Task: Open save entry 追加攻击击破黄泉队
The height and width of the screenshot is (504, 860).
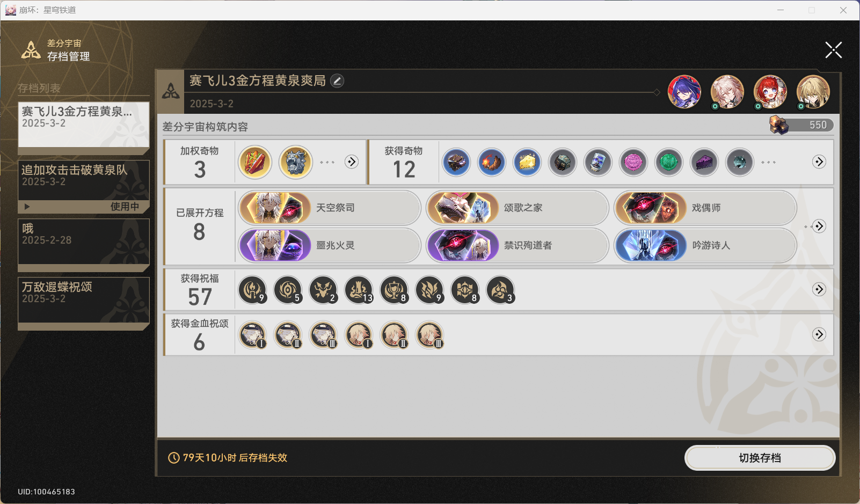Action: tap(84, 186)
